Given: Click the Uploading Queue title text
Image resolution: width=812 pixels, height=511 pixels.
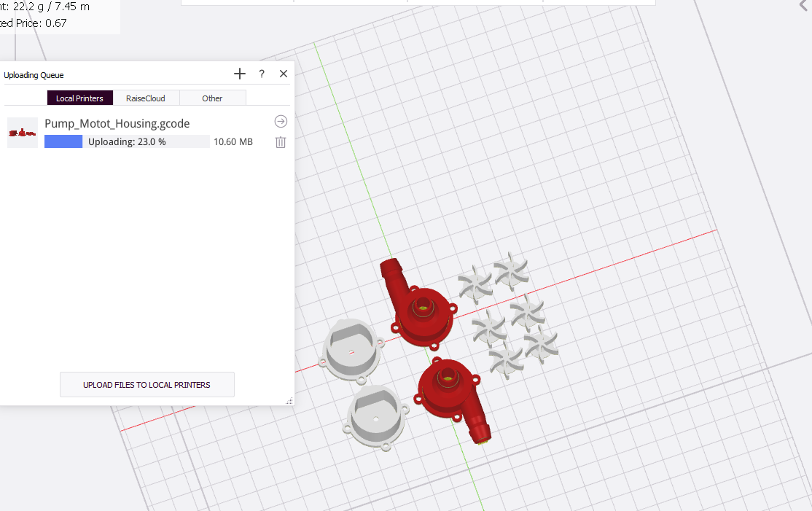Looking at the screenshot, I should (34, 75).
